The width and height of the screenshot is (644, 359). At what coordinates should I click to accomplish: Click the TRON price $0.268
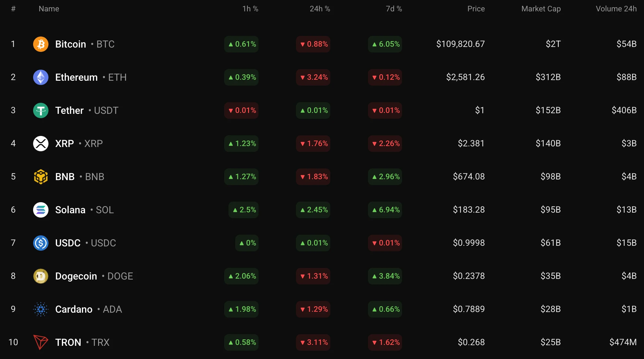tap(471, 342)
